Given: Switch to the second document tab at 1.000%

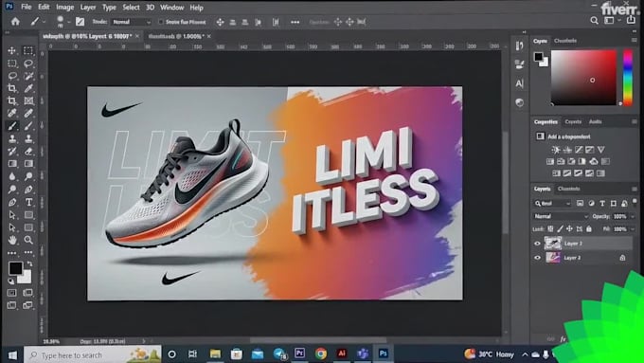Looking at the screenshot, I should coord(176,36).
